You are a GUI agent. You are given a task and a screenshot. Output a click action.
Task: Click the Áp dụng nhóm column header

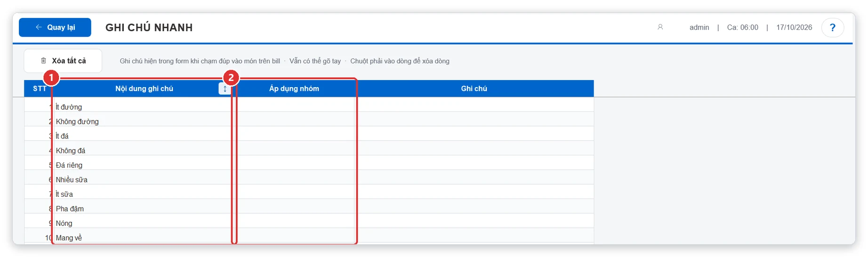click(x=294, y=88)
